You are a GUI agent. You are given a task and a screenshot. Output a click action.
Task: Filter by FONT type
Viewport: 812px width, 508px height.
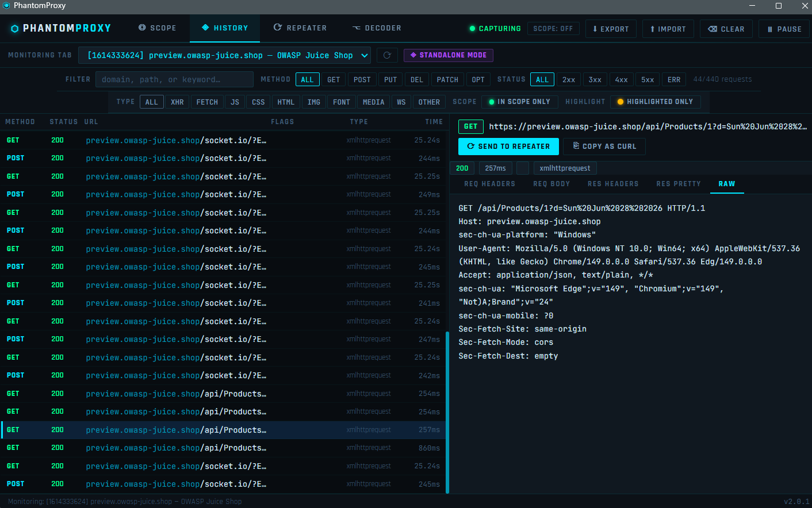click(341, 102)
